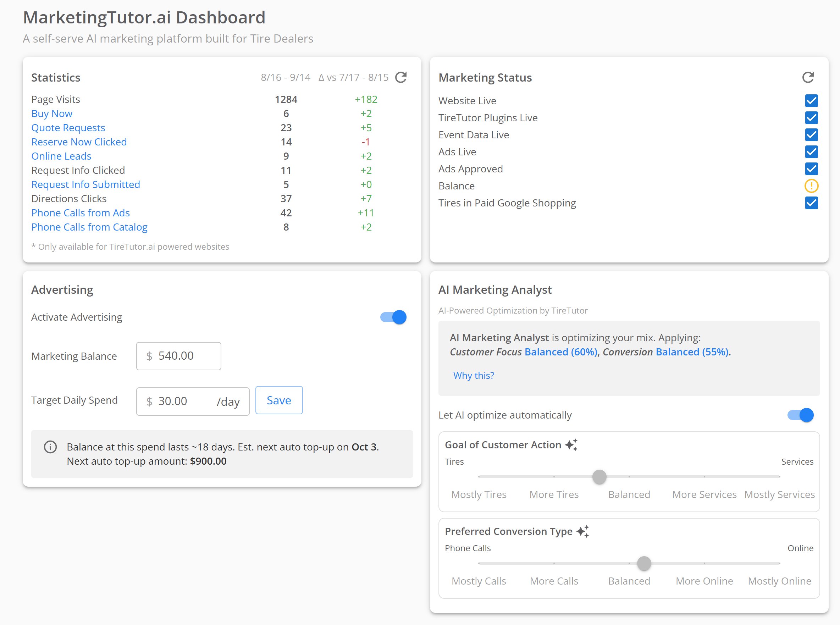Toggle the Event Data Live checkbox
Viewport: 840px width, 625px height.
tap(811, 135)
